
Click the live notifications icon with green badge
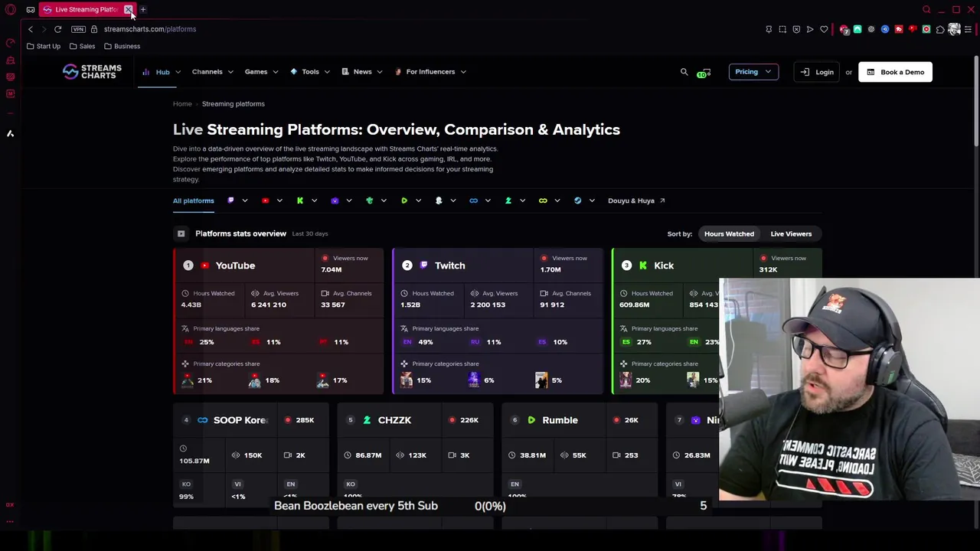click(704, 73)
